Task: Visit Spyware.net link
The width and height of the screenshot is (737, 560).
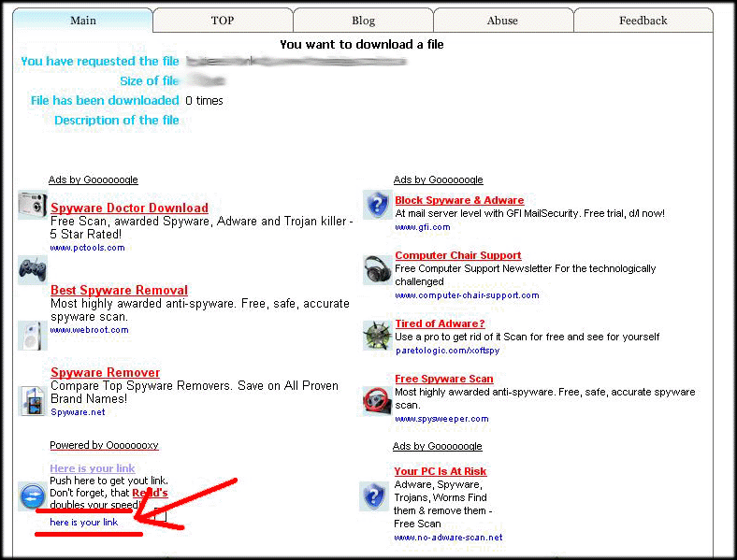Action: coord(78,412)
